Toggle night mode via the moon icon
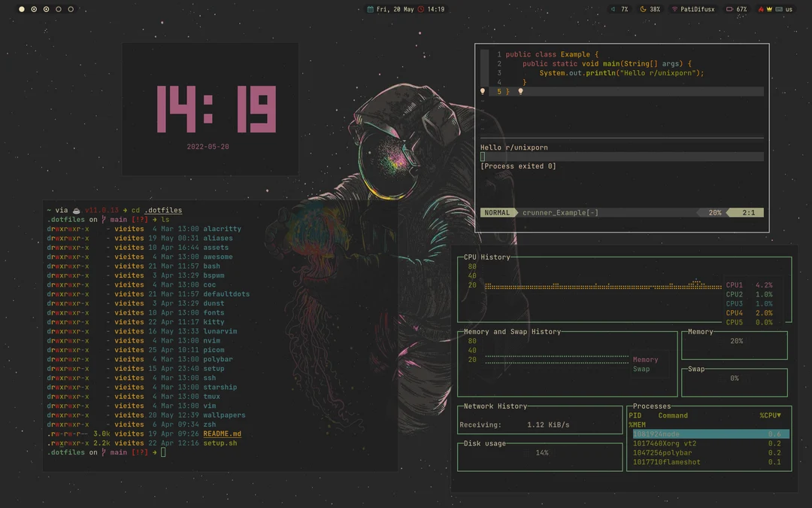 pyautogui.click(x=644, y=9)
